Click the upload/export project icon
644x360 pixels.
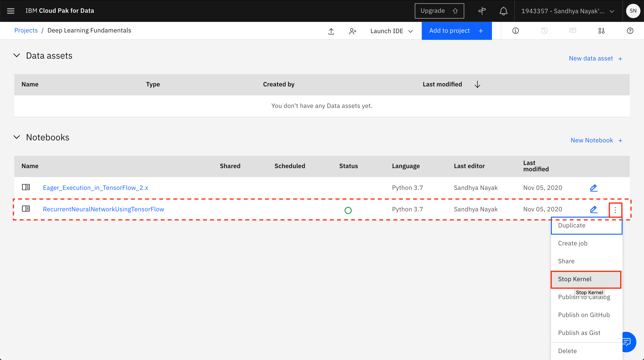coord(331,31)
